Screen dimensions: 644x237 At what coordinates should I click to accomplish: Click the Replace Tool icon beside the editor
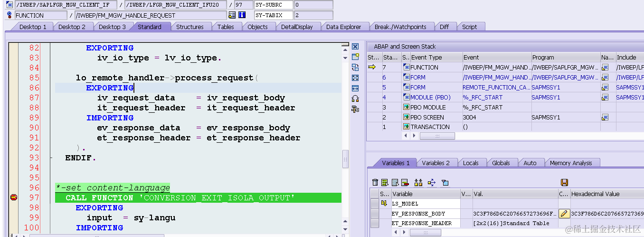click(x=355, y=68)
